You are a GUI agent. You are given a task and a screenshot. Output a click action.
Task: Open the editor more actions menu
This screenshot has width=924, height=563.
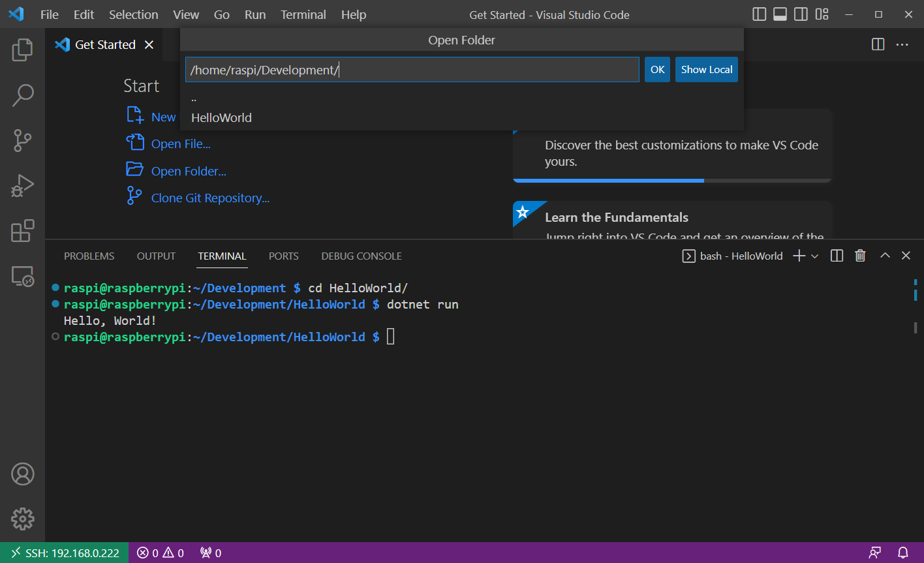[x=902, y=44]
